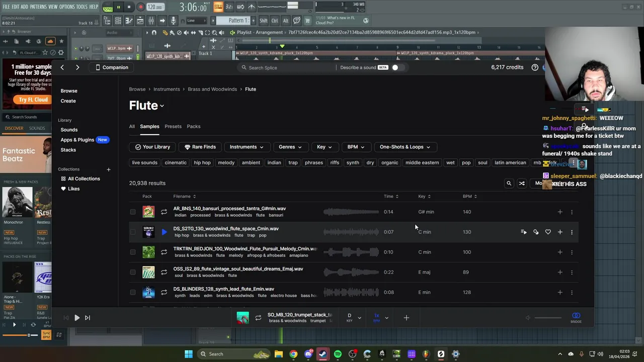Toggle Describe a sound beta switch
This screenshot has height=362, width=644.
tap(397, 67)
